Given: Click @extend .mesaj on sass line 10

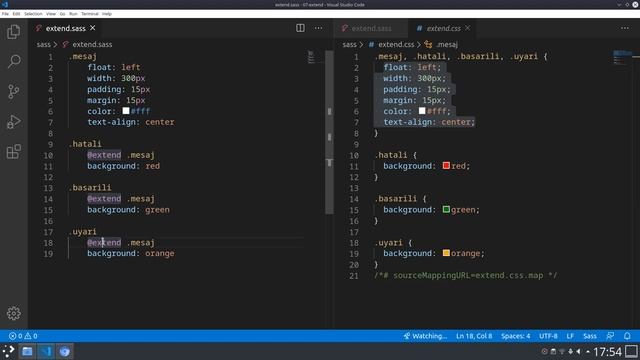Looking at the screenshot, I should (x=121, y=155).
